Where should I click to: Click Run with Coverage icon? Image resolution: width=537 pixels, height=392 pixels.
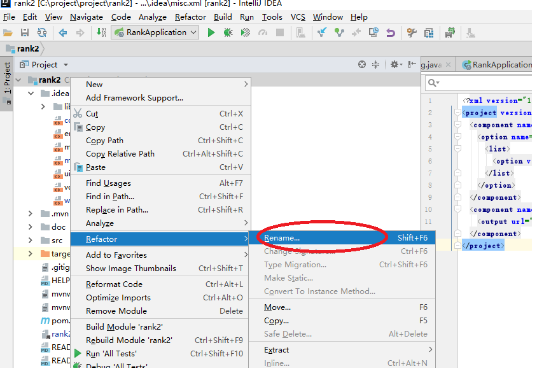pyautogui.click(x=245, y=33)
